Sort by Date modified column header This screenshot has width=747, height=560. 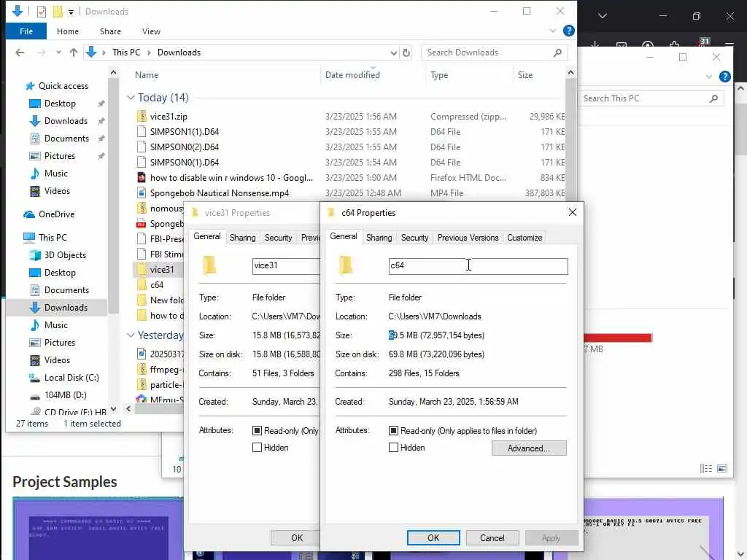point(352,75)
